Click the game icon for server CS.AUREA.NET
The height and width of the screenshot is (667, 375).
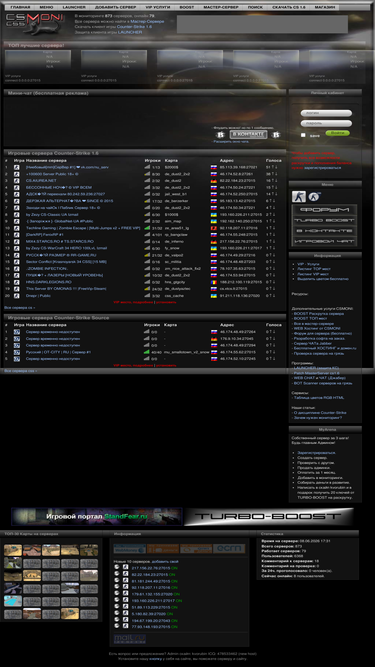pyautogui.click(x=17, y=180)
